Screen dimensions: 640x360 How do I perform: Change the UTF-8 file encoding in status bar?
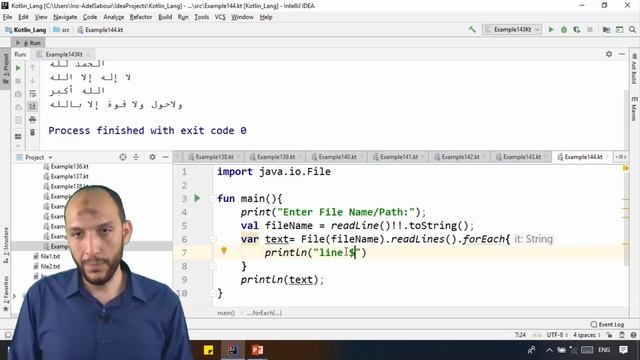point(557,335)
